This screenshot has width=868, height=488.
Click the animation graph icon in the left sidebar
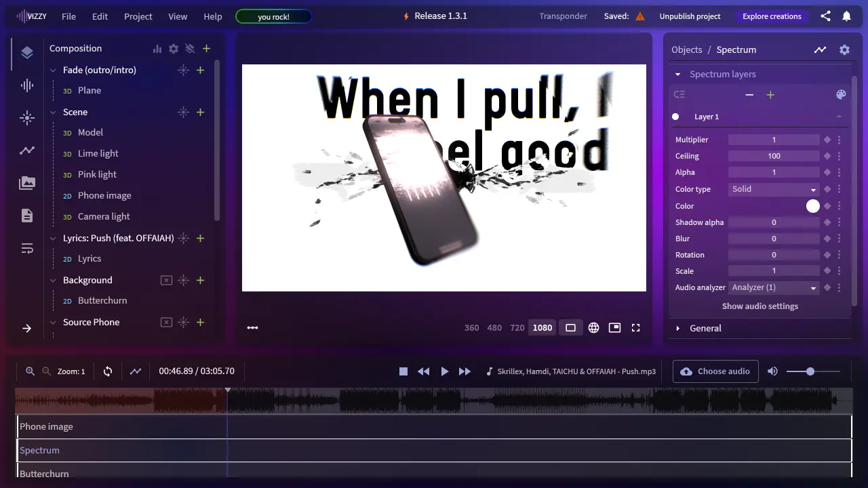(x=26, y=150)
